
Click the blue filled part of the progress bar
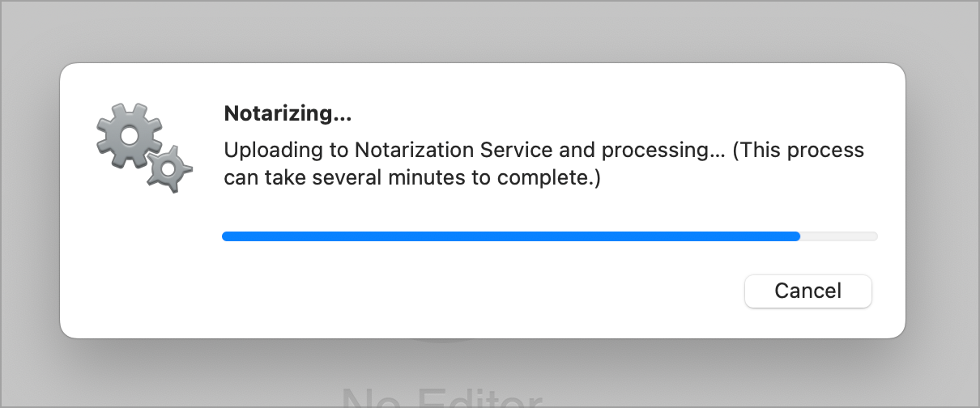[510, 236]
